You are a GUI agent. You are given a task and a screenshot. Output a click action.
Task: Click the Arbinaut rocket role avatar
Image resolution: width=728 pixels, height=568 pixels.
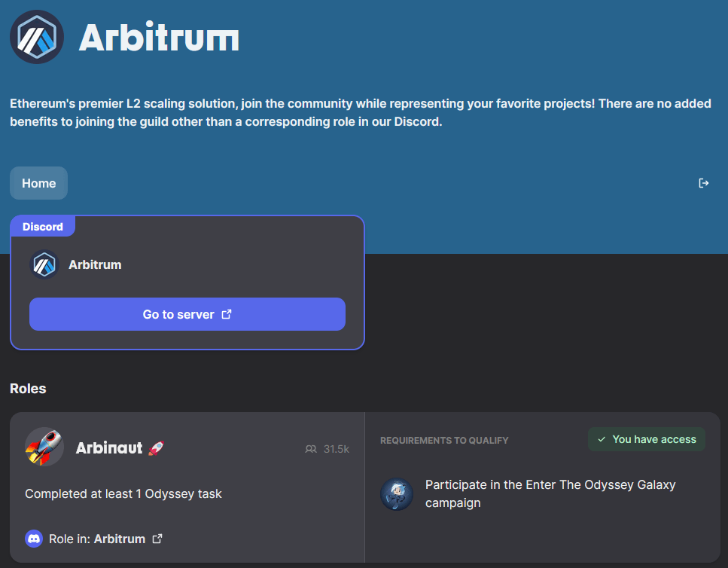coord(44,447)
